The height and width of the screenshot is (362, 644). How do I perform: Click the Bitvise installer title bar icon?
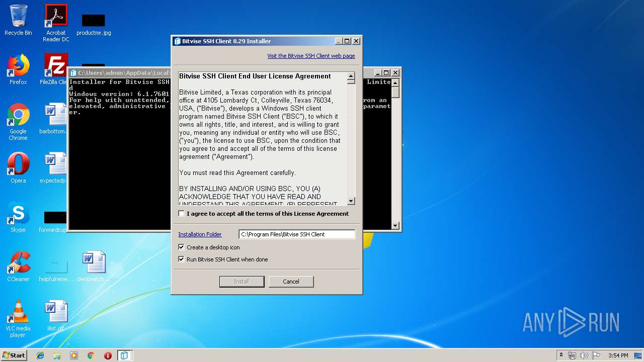tap(177, 41)
